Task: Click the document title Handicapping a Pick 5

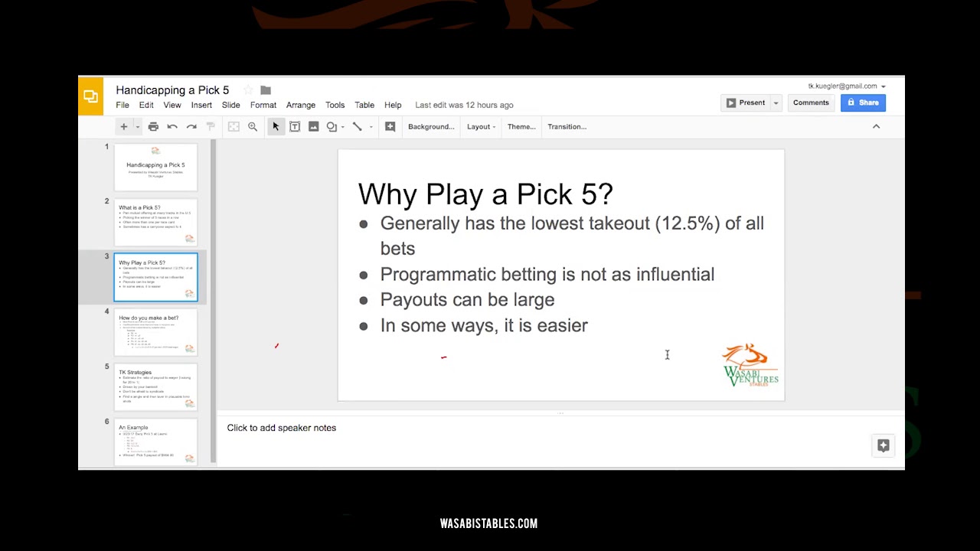Action: tap(172, 90)
